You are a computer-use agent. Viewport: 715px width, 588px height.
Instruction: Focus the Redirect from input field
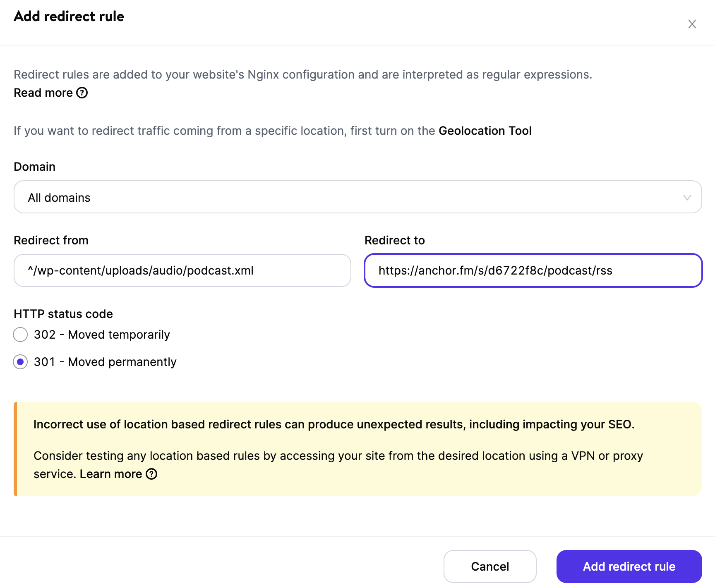pyautogui.click(x=182, y=270)
